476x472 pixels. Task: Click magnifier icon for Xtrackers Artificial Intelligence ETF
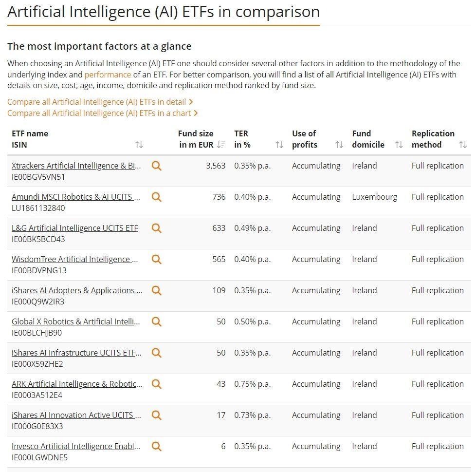(156, 166)
